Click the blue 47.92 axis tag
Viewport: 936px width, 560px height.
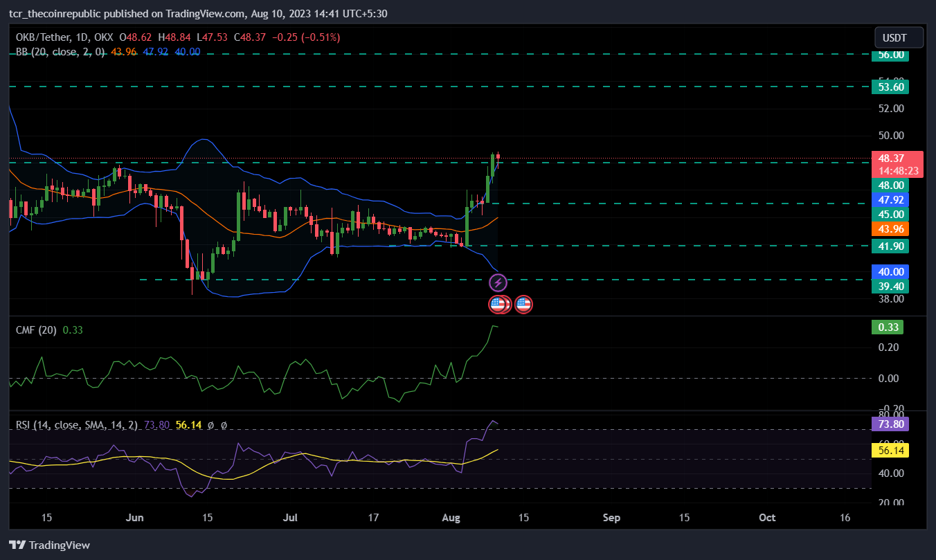point(890,199)
